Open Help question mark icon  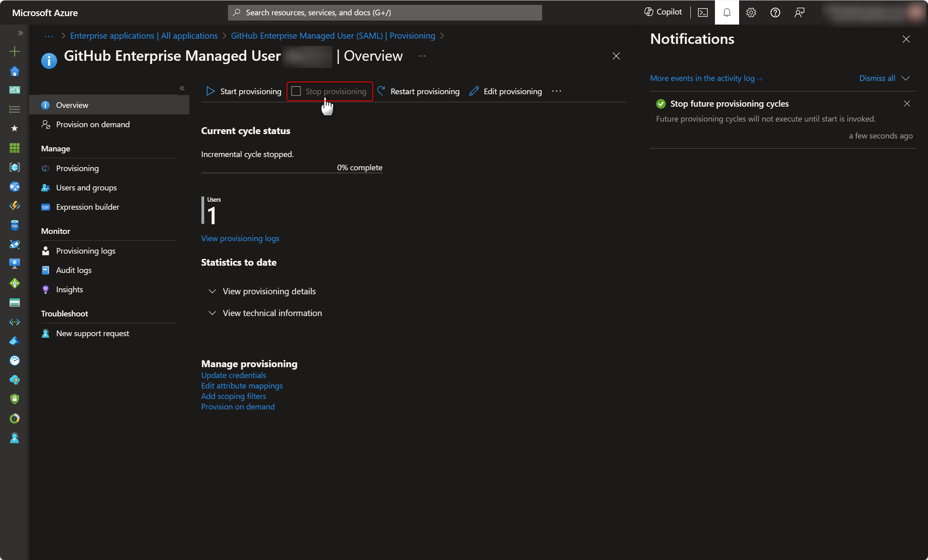tap(775, 12)
